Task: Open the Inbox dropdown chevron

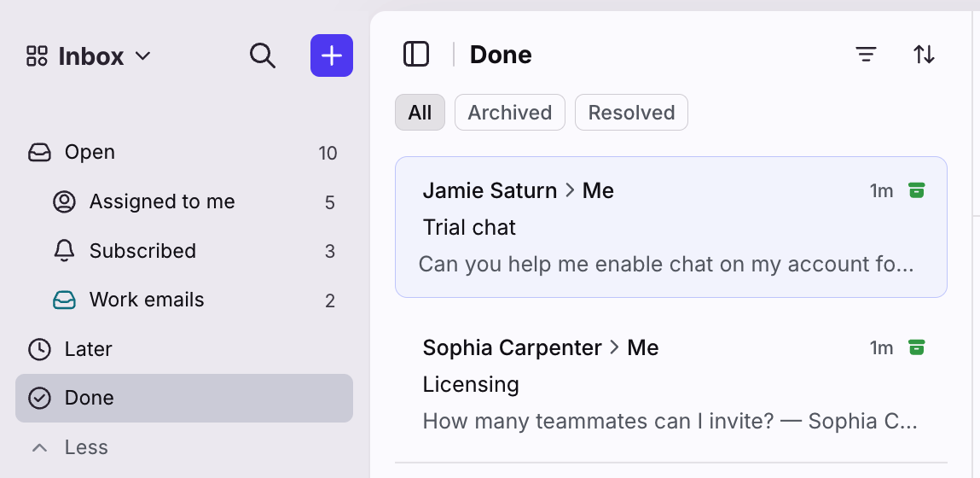Action: (143, 55)
